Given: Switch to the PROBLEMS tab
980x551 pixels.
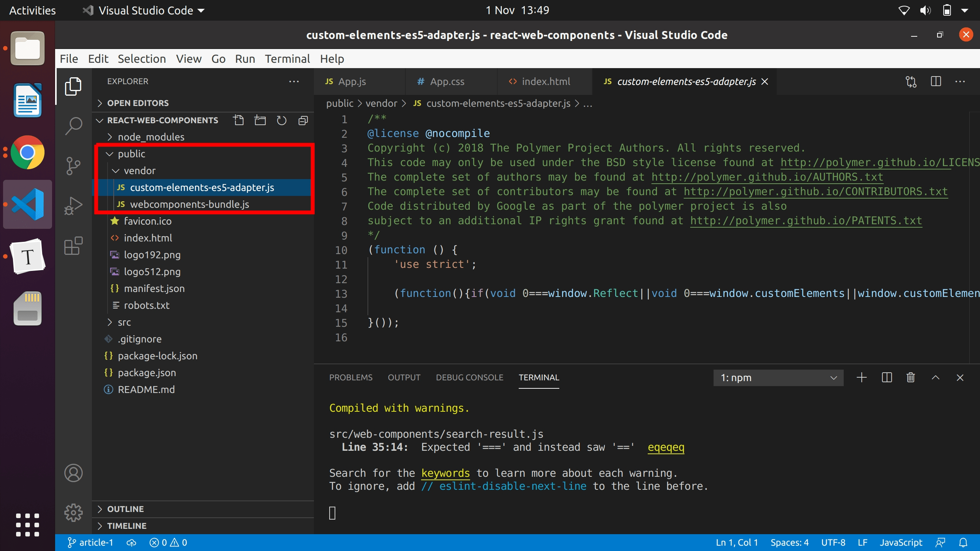Looking at the screenshot, I should pos(351,377).
